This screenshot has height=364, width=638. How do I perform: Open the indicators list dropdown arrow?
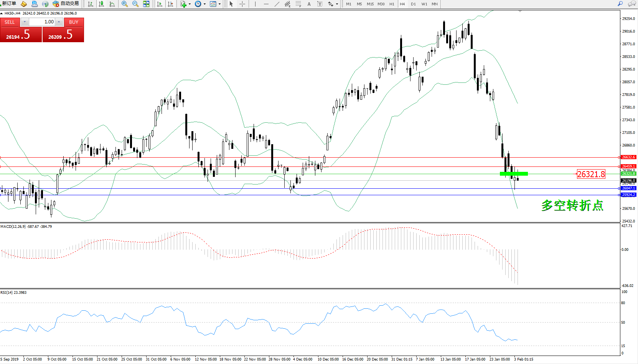point(190,4)
